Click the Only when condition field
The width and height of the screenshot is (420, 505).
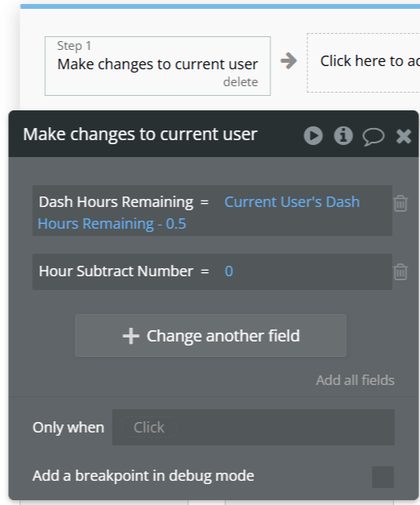253,428
